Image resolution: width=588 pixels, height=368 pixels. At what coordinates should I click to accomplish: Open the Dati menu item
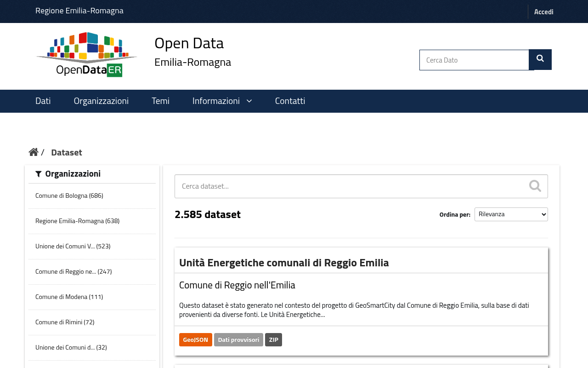coord(43,101)
